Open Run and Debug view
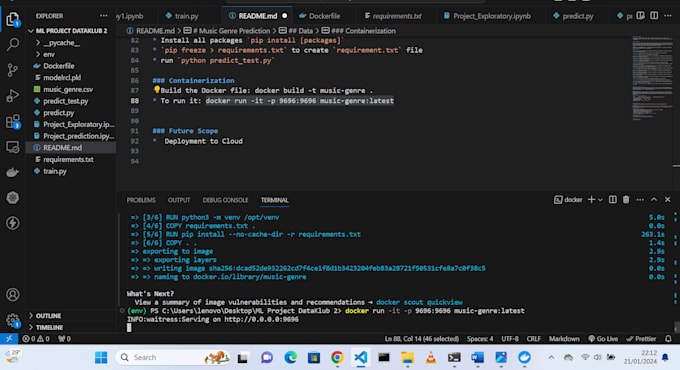This screenshot has height=370, width=680. click(x=13, y=95)
